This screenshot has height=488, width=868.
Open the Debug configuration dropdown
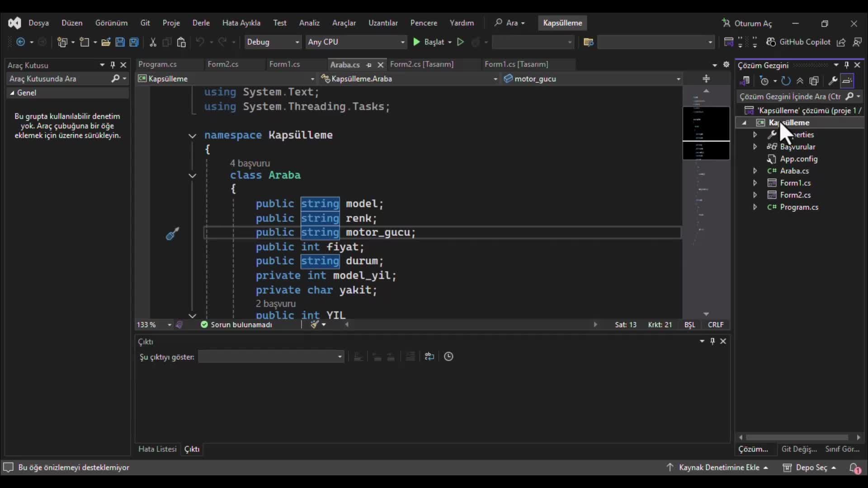(273, 42)
